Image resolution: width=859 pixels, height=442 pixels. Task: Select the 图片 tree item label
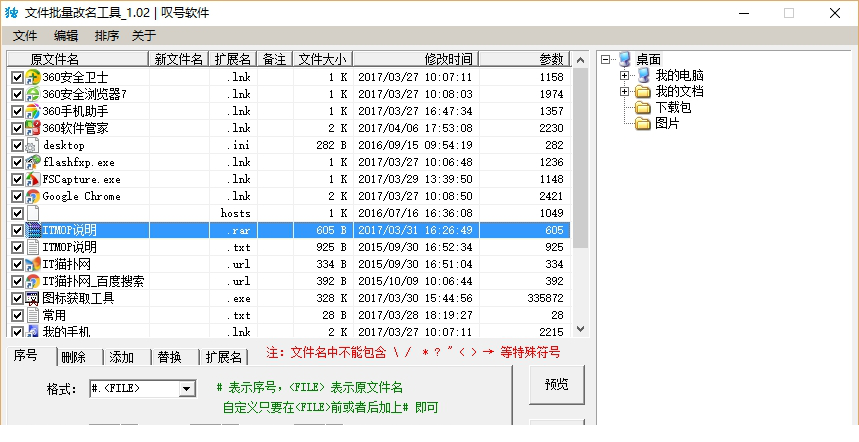[667, 124]
